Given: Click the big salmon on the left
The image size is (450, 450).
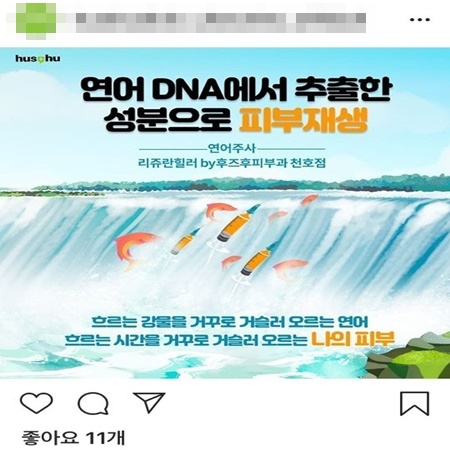Looking at the screenshot, I should 137,249.
